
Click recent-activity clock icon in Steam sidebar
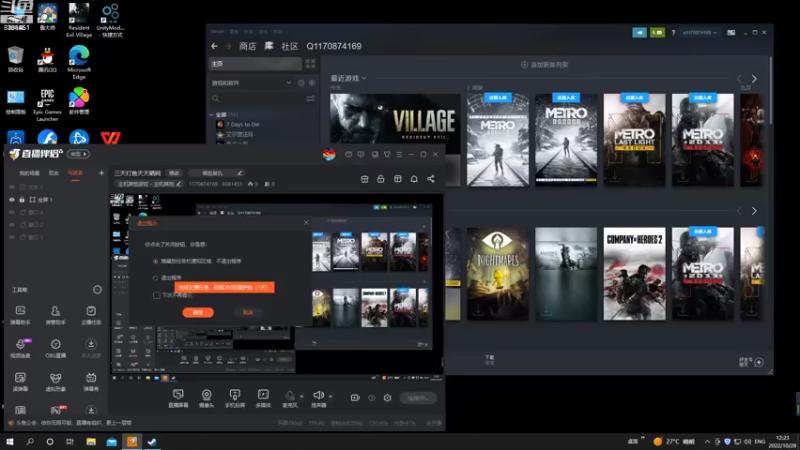point(301,83)
